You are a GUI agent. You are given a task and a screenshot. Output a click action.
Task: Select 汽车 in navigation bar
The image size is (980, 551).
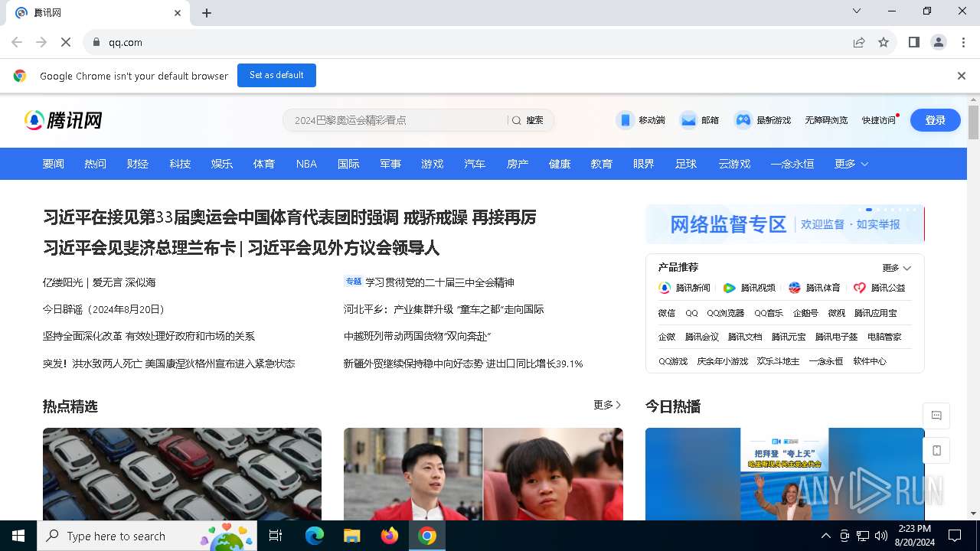pos(475,164)
